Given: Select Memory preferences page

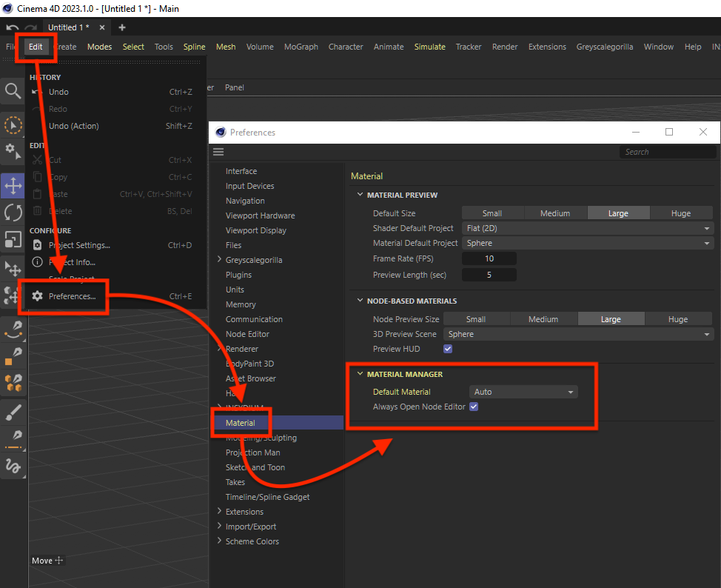Looking at the screenshot, I should (241, 304).
